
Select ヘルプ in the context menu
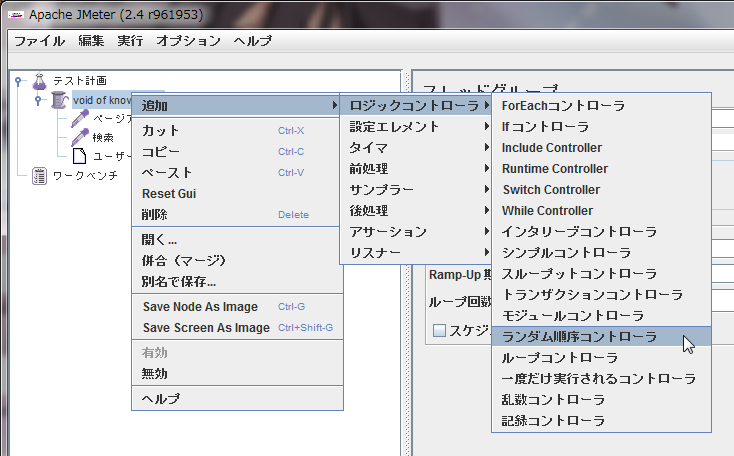pos(236,399)
